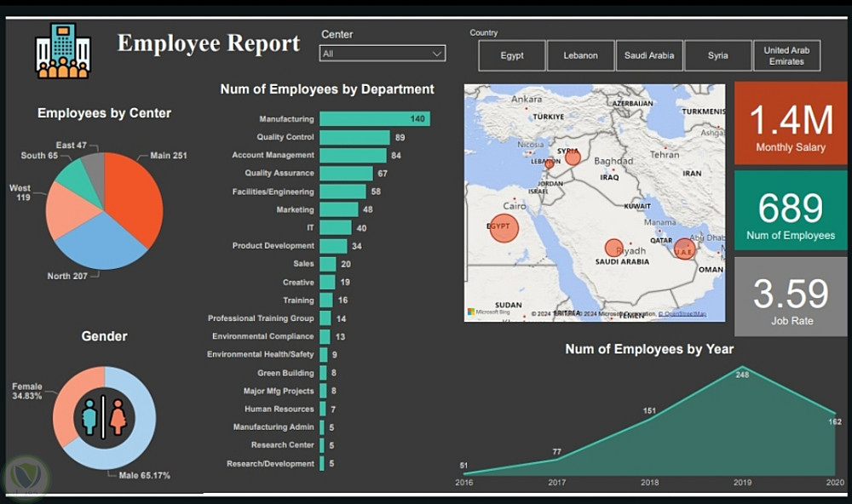Click the 'Num of Employees by Year' heading
The height and width of the screenshot is (504, 852).
click(649, 349)
